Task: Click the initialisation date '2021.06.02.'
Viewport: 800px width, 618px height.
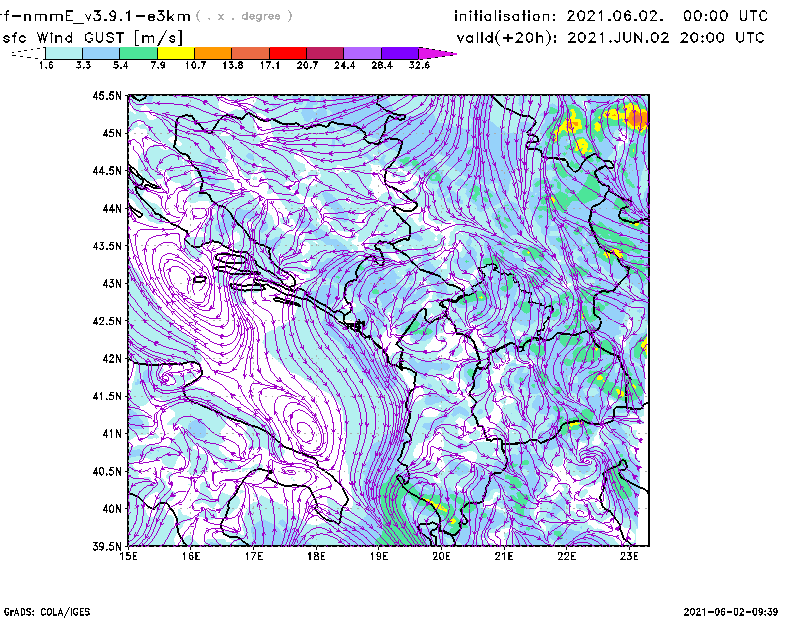Action: [x=615, y=16]
